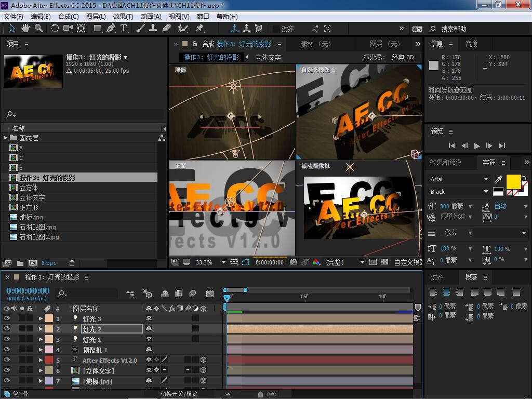Hide the [立体文字] layer
Viewport: 532px width, 399px height.
pyautogui.click(x=6, y=370)
